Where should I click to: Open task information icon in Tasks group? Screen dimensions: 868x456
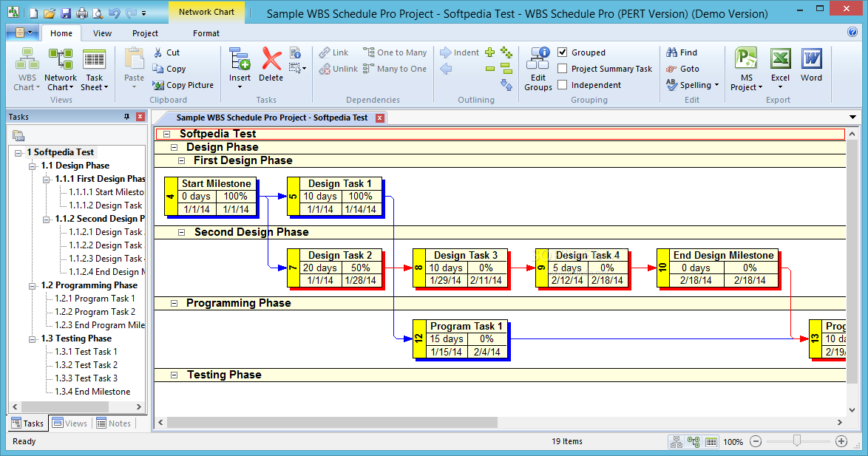pos(296,52)
